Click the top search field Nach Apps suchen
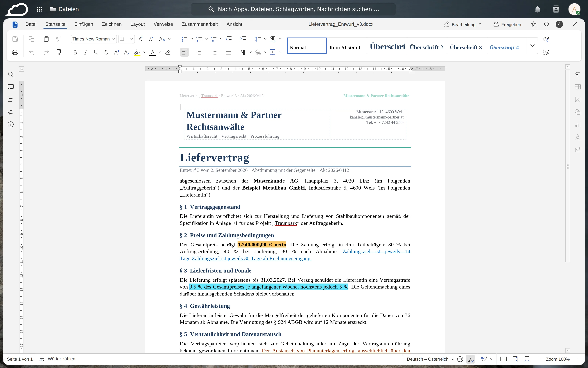Viewport: 588px width, 368px height. [x=293, y=9]
